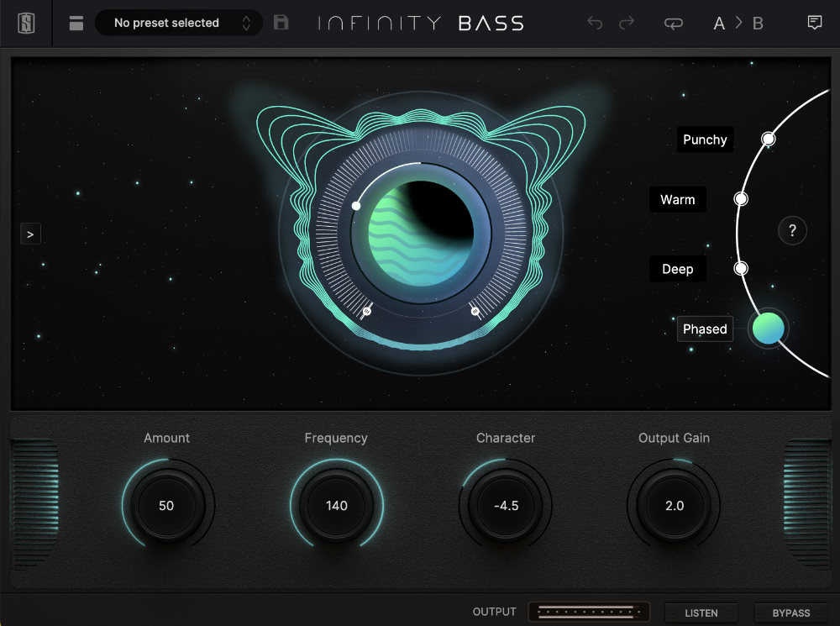Click the Frequency knob showing 140

point(337,505)
